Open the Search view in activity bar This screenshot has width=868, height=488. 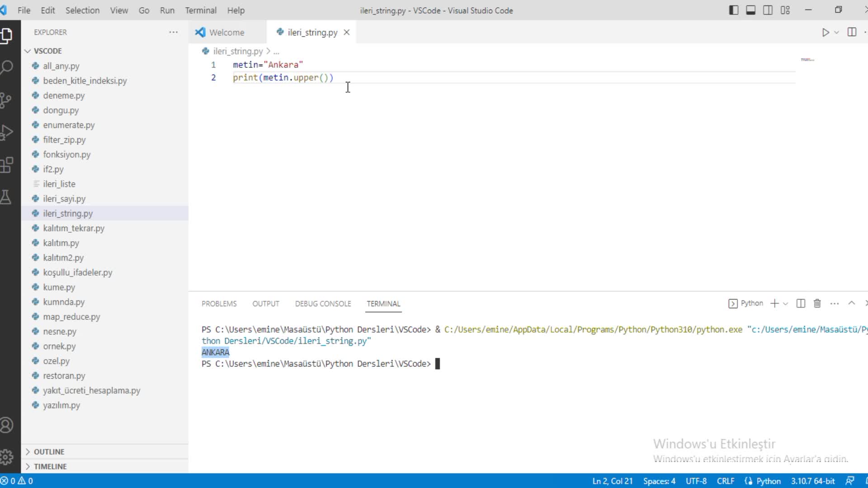pyautogui.click(x=6, y=68)
